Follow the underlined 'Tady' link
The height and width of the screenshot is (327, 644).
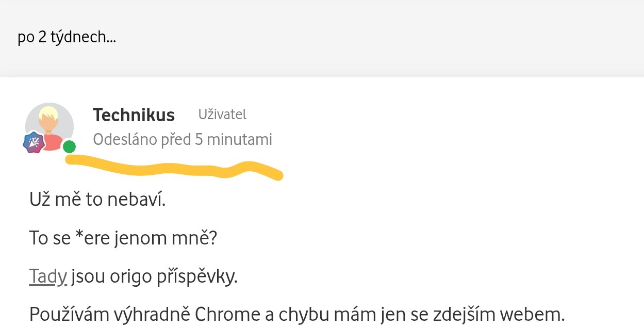pos(48,277)
